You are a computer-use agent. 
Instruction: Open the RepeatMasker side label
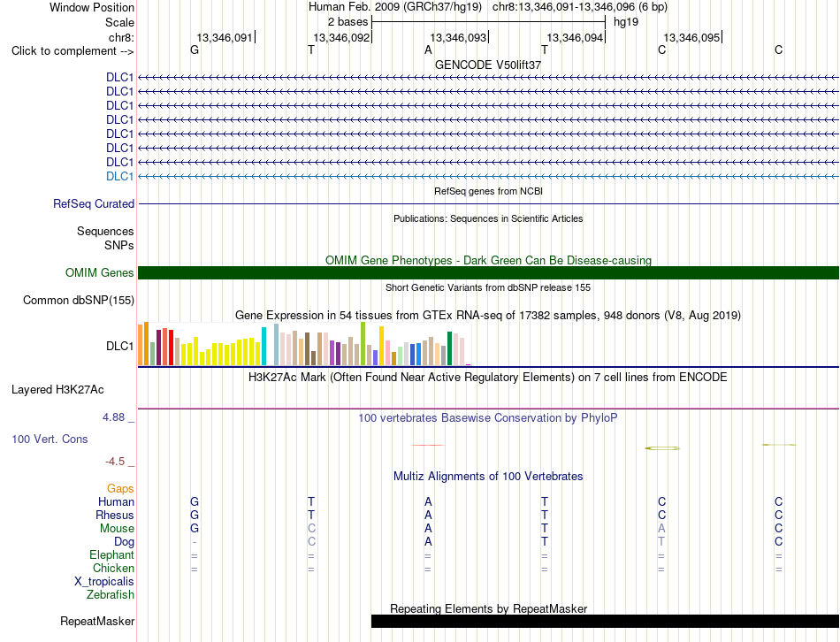coord(97,621)
